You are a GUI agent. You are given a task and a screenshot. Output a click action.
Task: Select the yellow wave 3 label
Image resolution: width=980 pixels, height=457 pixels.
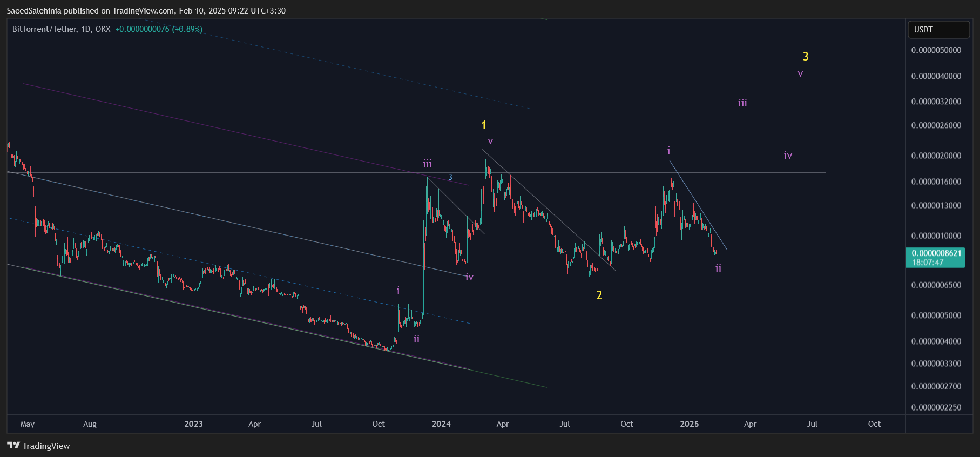point(806,56)
